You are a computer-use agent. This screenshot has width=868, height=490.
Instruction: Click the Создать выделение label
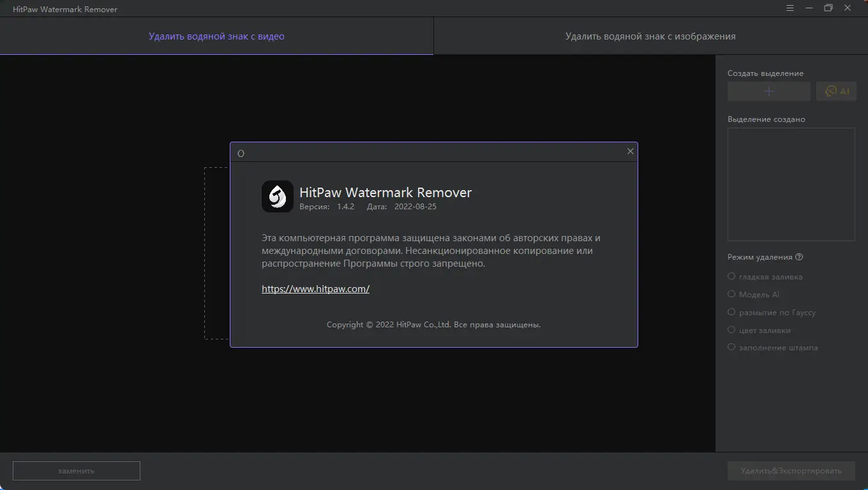point(765,73)
